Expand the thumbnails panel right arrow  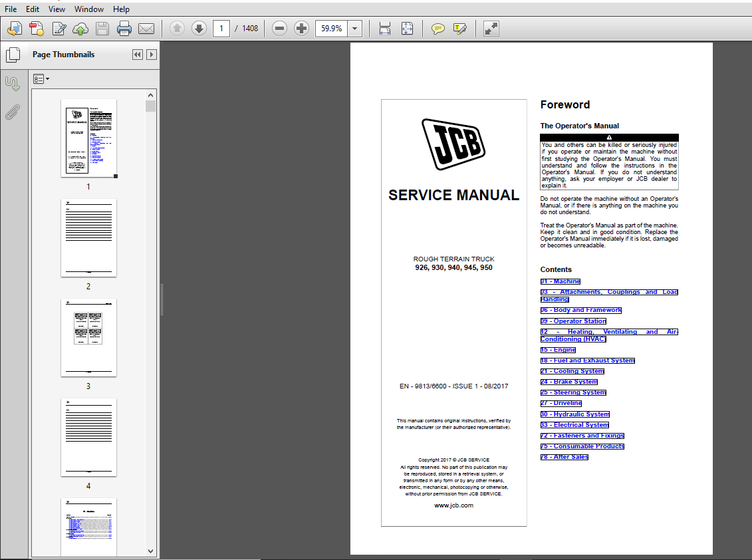(x=152, y=55)
